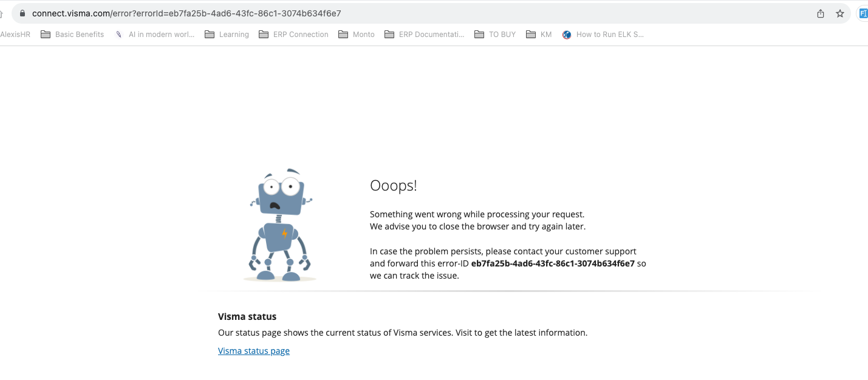Open the Learning bookmarks folder
The image size is (868, 380).
(x=233, y=34)
